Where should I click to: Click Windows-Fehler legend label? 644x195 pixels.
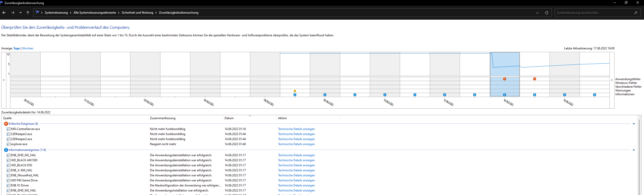point(626,83)
